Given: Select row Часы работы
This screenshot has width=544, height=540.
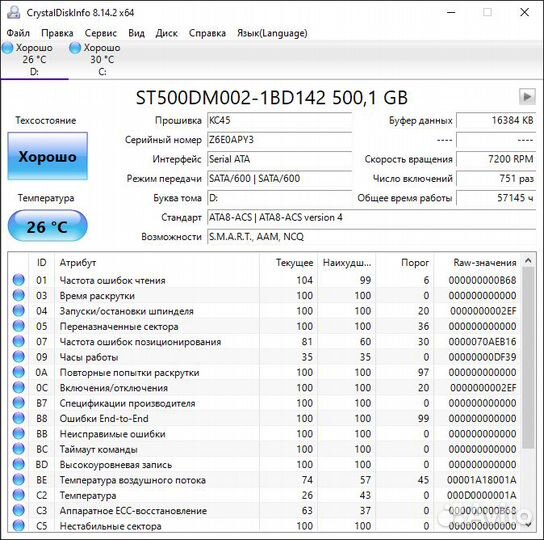Looking at the screenshot, I should (x=265, y=357).
